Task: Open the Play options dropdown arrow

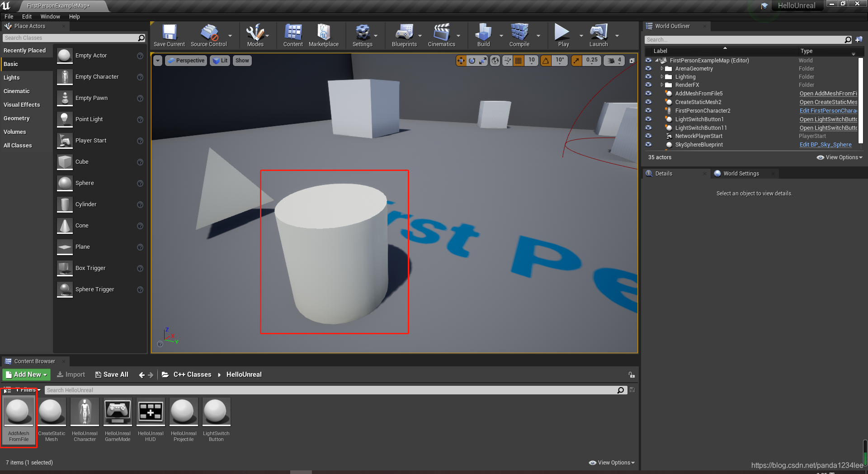Action: (x=581, y=36)
